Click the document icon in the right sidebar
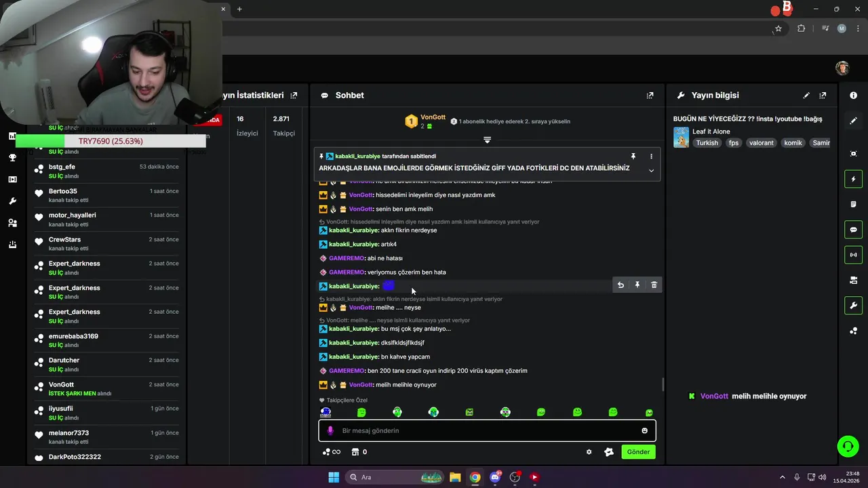The height and width of the screenshot is (488, 868). [853, 204]
